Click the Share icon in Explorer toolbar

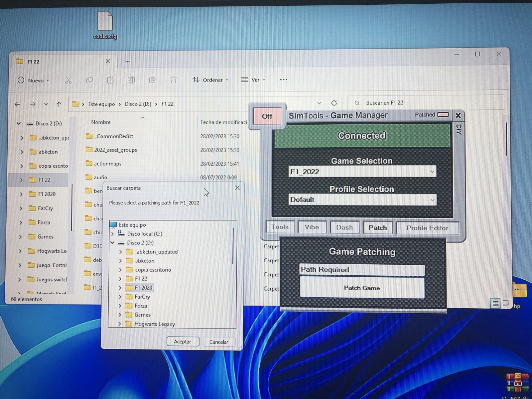tap(152, 80)
